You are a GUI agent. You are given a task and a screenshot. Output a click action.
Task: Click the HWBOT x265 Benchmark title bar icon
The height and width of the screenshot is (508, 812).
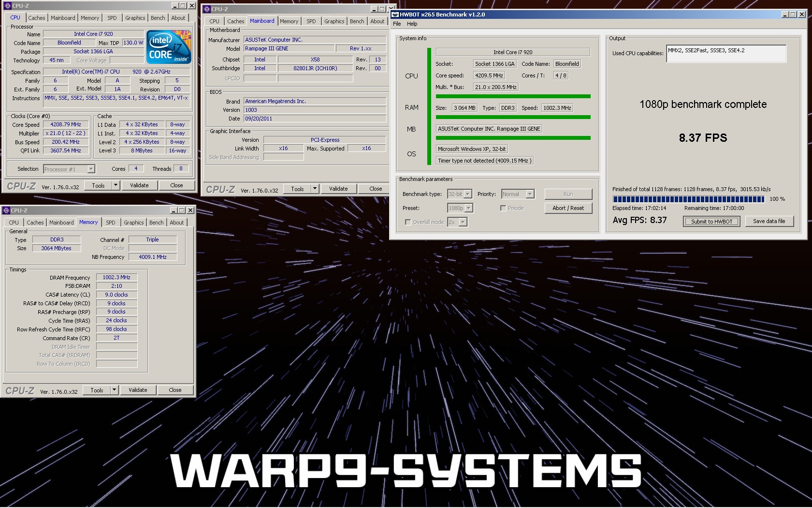click(395, 15)
